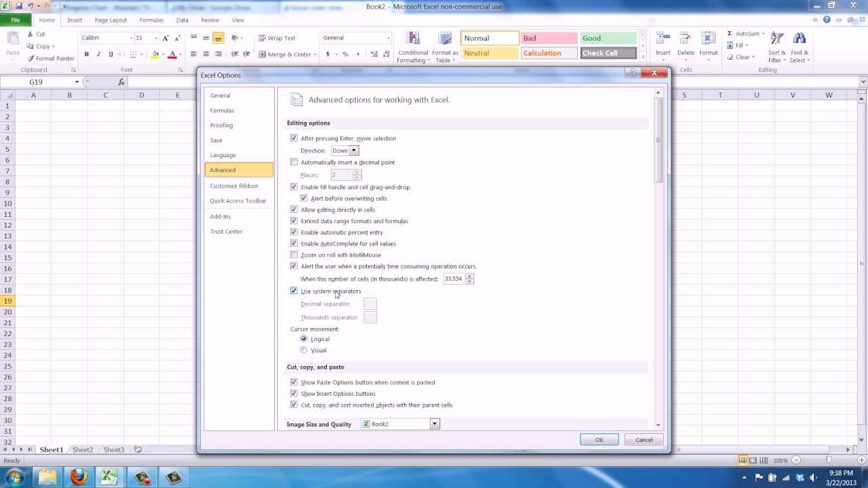This screenshot has height=488, width=868.
Task: Click the Insert Worksheet icon beside Sheet3
Action: 138,449
